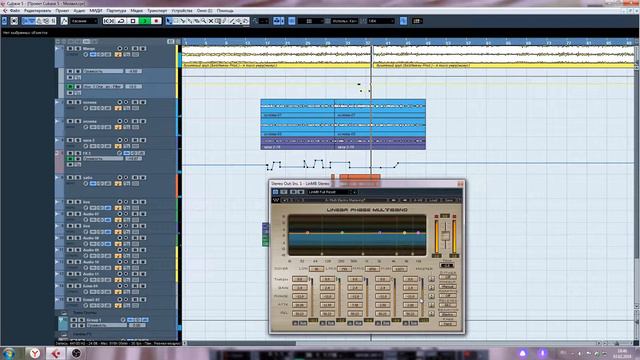Select the Erase tool

pyautogui.click(x=197, y=21)
